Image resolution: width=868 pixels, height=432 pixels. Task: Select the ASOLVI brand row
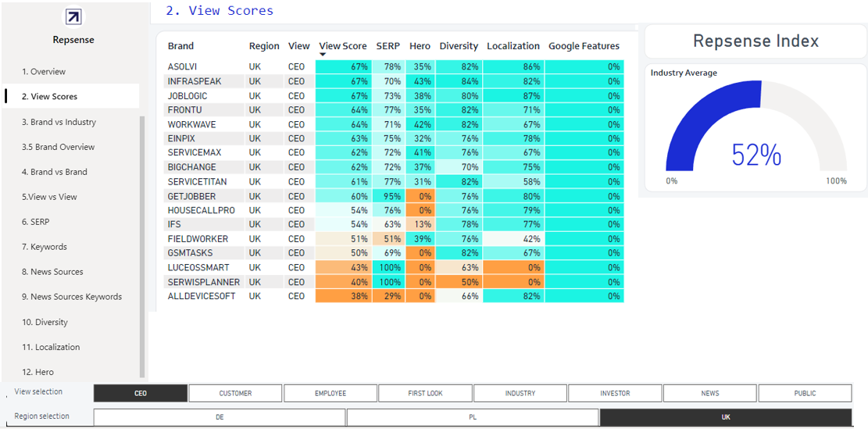[395, 66]
